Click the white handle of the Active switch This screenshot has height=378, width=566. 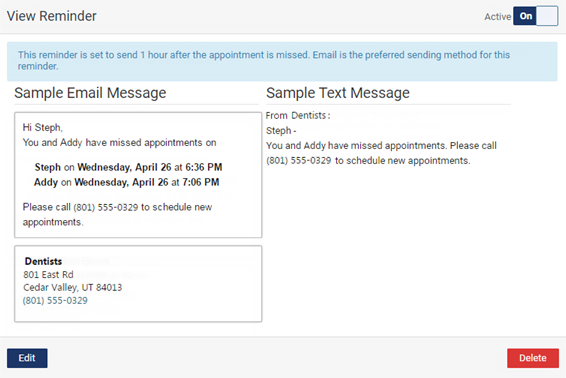pyautogui.click(x=547, y=16)
